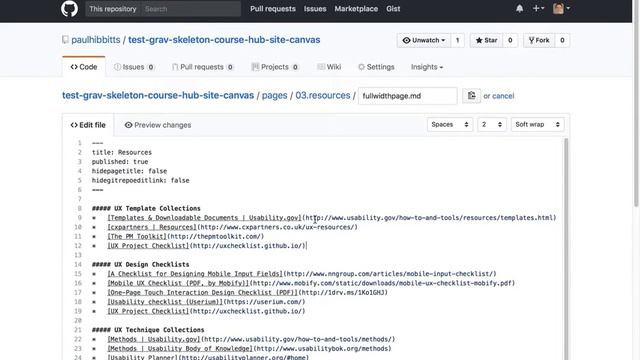Screen dimensions: 640x360
Task: Open Gist in top navigation
Action: click(x=393, y=9)
